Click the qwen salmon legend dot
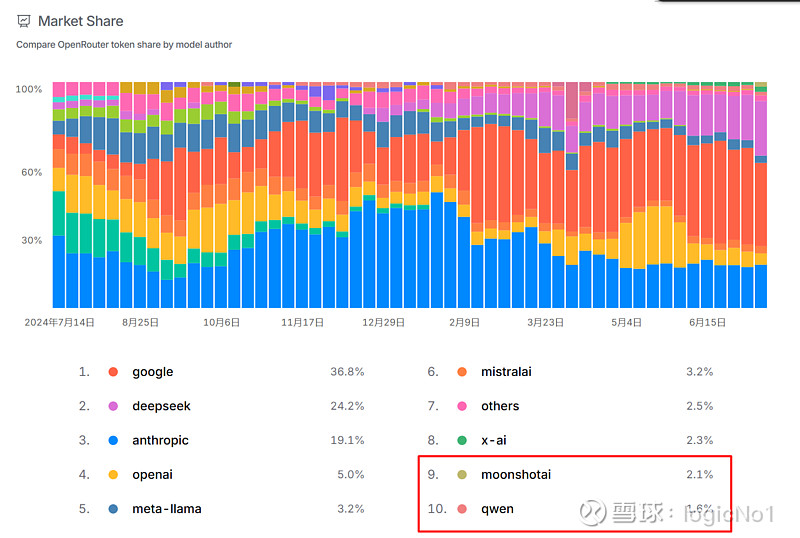This screenshot has width=800, height=538. [x=462, y=508]
